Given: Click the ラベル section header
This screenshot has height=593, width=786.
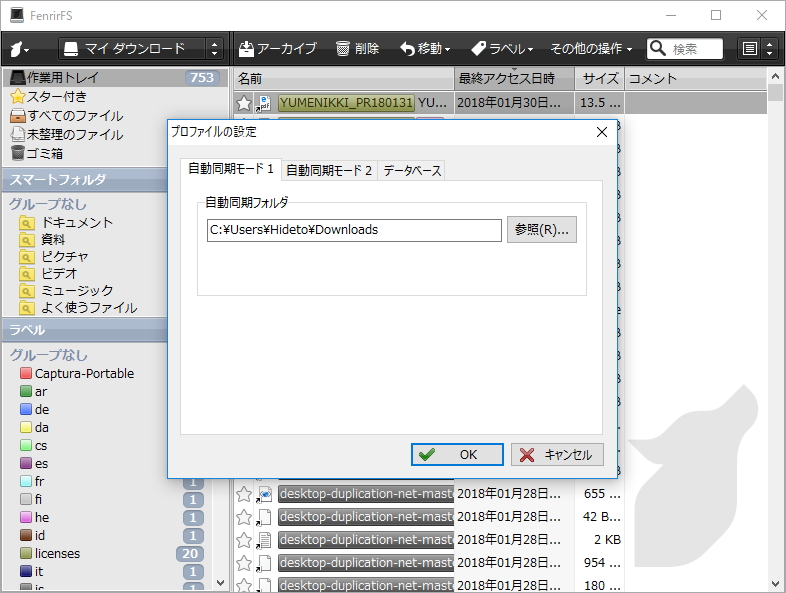Looking at the screenshot, I should (x=85, y=330).
